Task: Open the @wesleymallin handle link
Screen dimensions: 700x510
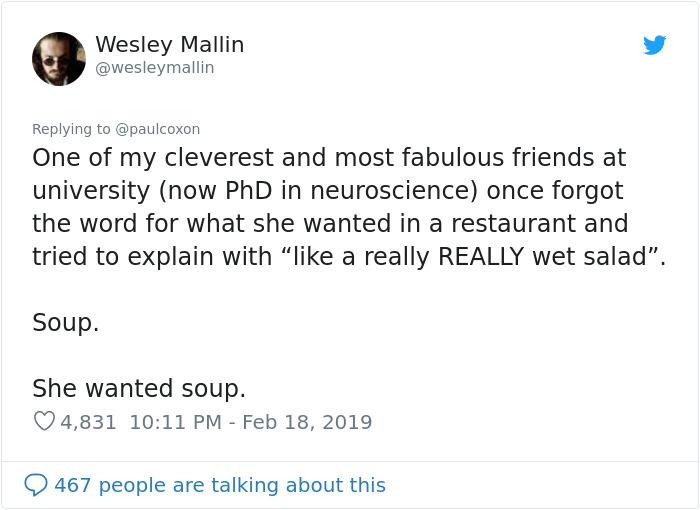Action: 154,68
